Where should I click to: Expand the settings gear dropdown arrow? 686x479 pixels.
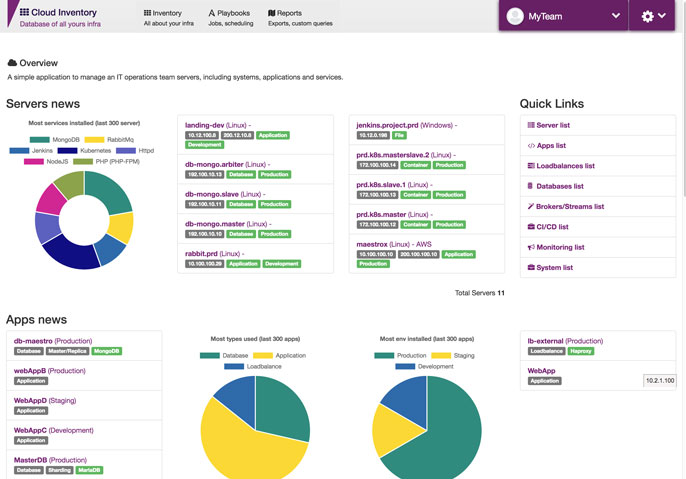point(662,16)
